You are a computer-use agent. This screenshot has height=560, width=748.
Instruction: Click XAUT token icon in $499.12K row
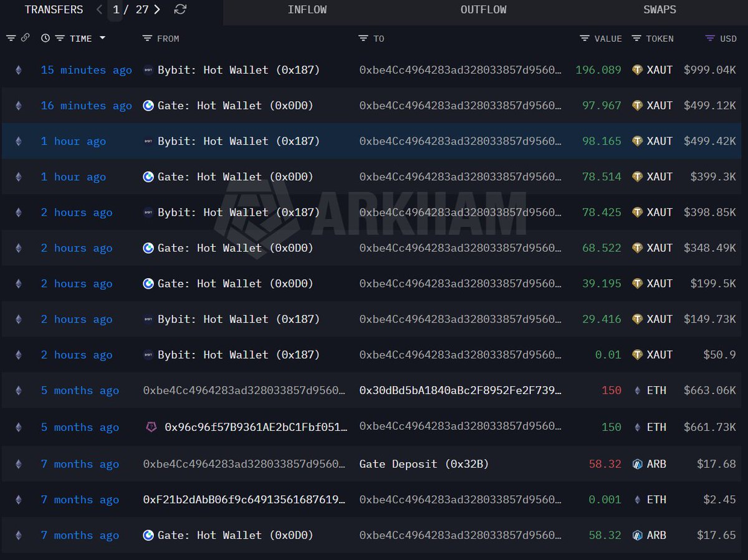637,105
